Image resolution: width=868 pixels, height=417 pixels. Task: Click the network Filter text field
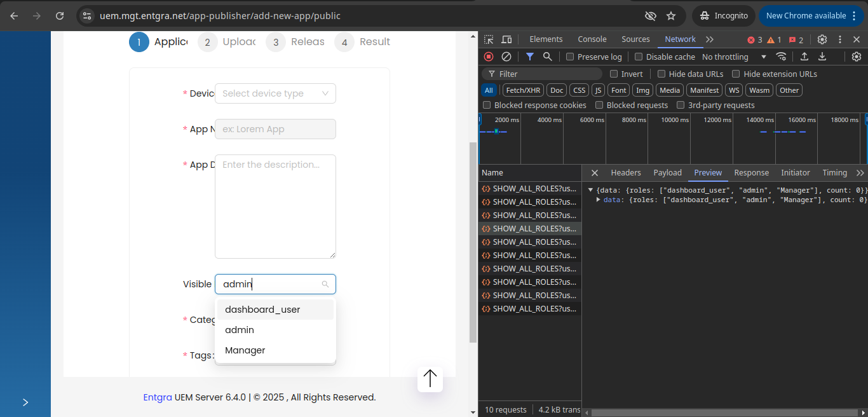pos(542,74)
